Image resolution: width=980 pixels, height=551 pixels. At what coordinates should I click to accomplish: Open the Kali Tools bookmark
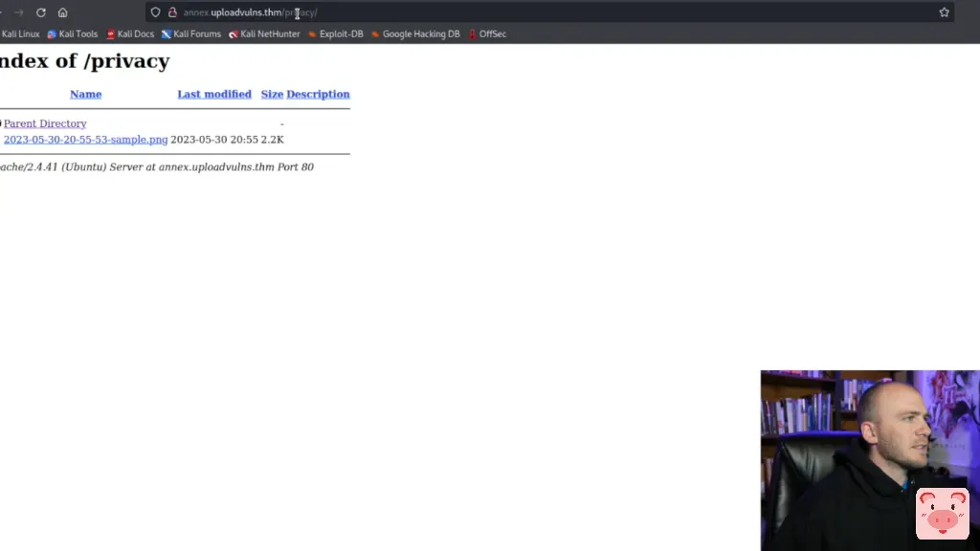tap(73, 34)
